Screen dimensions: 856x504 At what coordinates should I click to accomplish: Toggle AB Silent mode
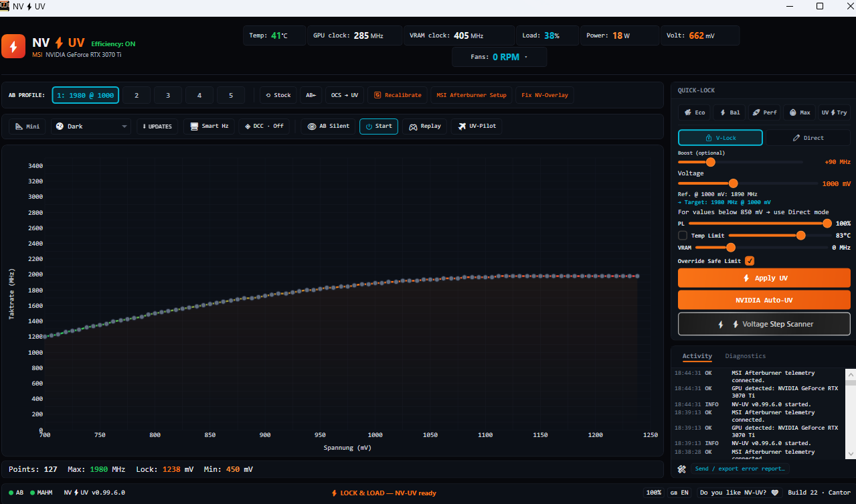click(328, 127)
